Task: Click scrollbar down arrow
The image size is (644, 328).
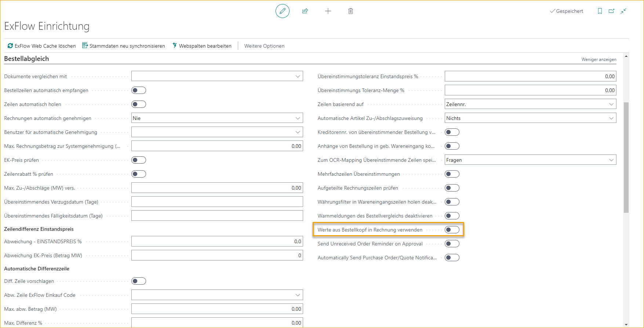Action: [626, 325]
